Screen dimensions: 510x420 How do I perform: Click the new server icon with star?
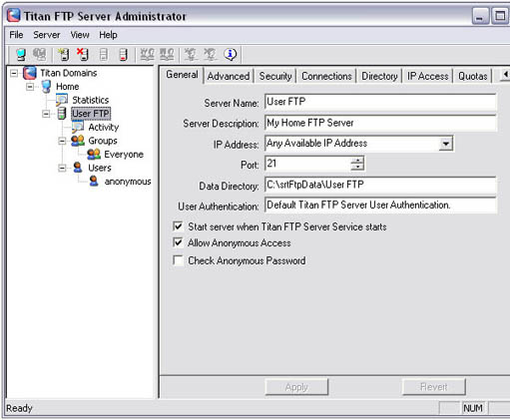(63, 54)
